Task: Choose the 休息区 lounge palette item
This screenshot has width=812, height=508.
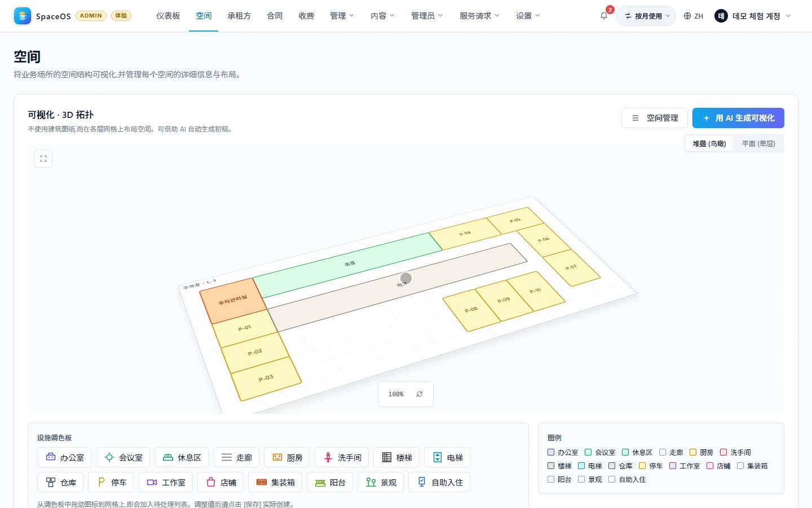Action: click(x=182, y=457)
